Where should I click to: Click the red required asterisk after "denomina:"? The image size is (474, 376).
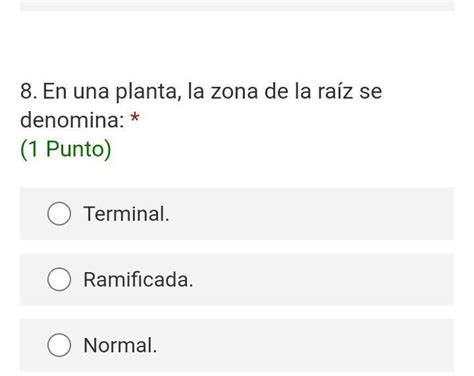(x=135, y=117)
